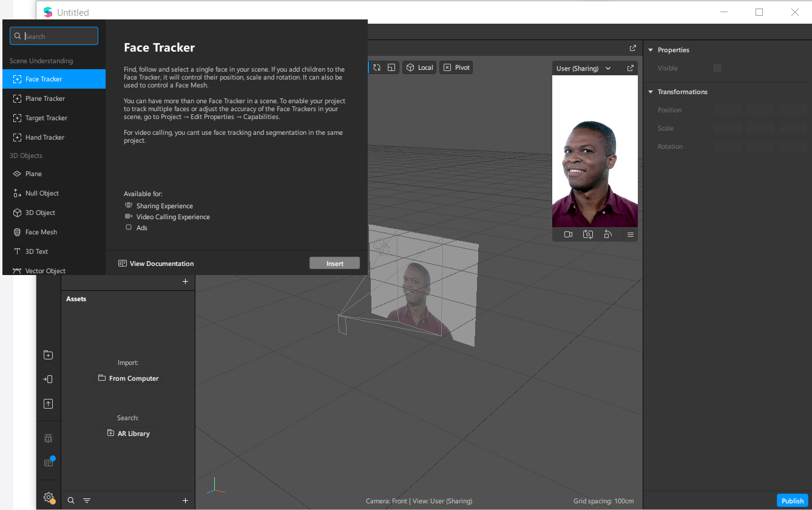Pop out the simulator preview window
This screenshot has height=510, width=812.
pyautogui.click(x=631, y=68)
